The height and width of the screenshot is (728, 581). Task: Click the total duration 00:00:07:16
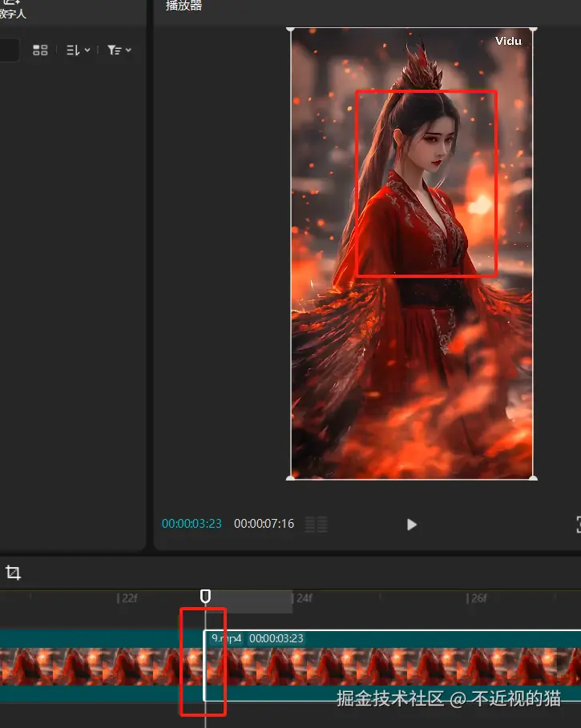tap(264, 524)
